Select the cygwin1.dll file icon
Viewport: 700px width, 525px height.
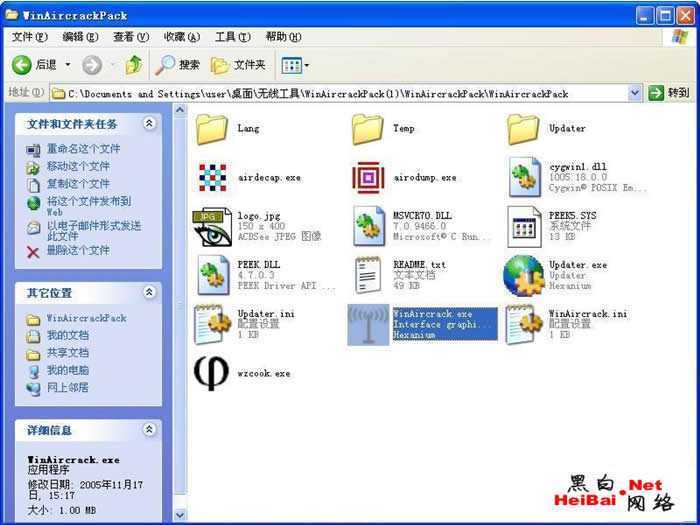click(525, 177)
